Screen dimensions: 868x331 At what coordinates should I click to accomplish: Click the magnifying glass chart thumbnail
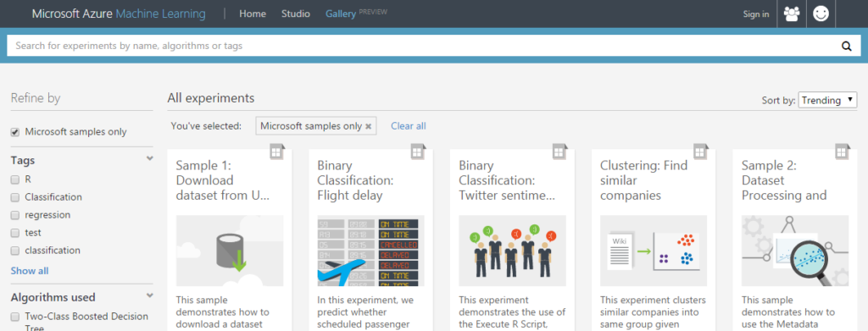click(795, 251)
